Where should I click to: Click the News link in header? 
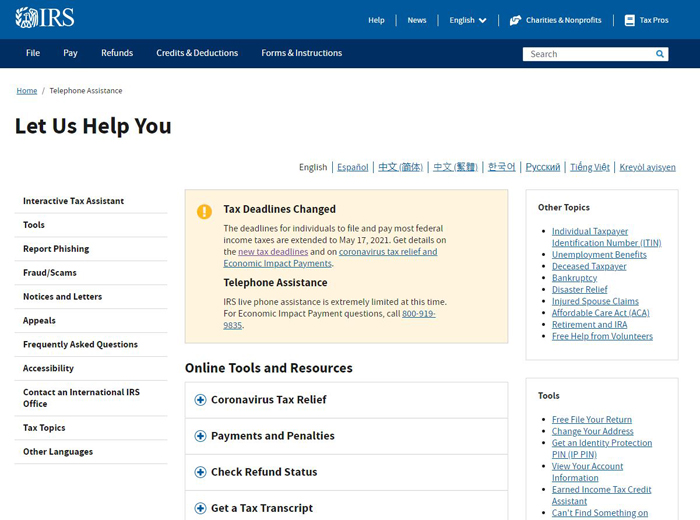[x=417, y=20]
